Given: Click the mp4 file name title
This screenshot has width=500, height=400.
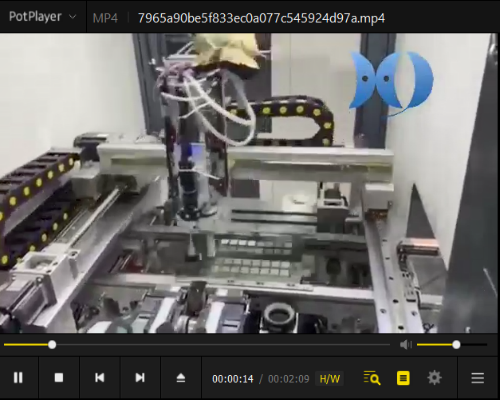Looking at the screenshot, I should pos(261,18).
